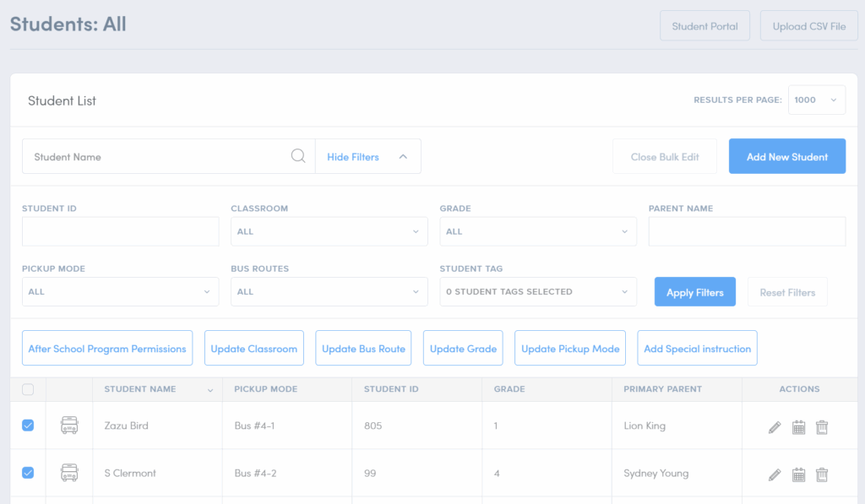Delete Zazu Bird with the trash icon

(822, 427)
